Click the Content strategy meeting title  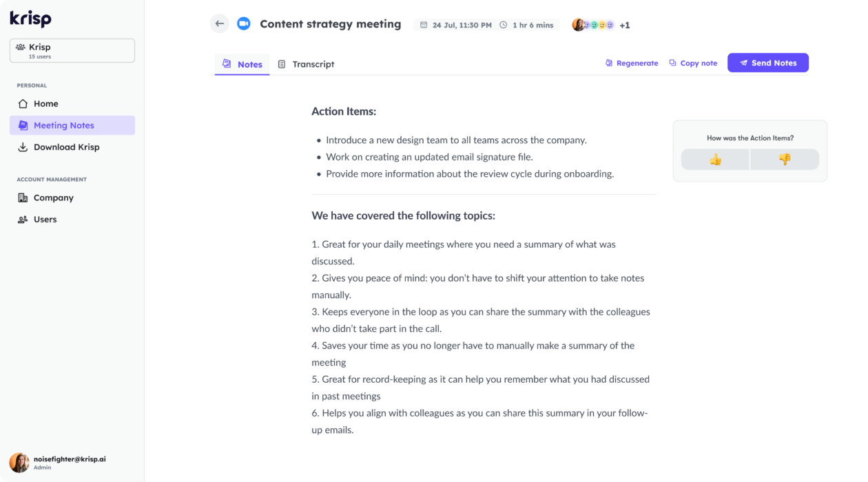pyautogui.click(x=330, y=24)
